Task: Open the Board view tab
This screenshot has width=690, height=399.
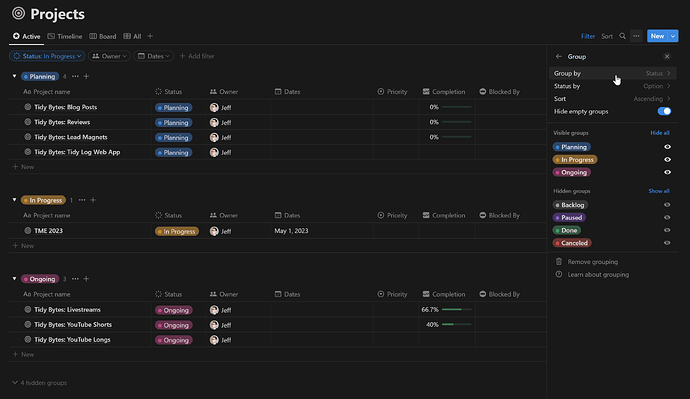Action: coord(103,36)
